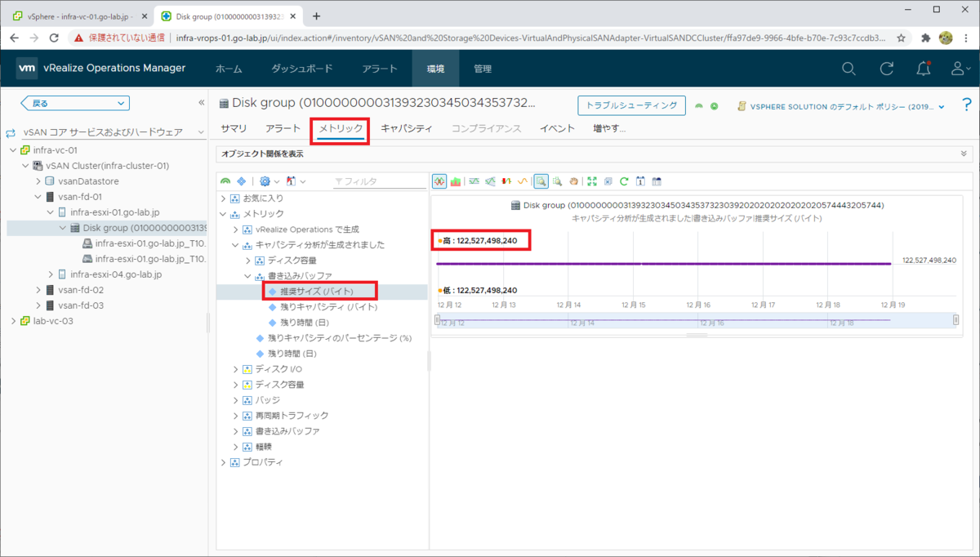Image resolution: width=980 pixels, height=557 pixels.
Task: Expand the バッジ metric group
Action: tap(237, 400)
